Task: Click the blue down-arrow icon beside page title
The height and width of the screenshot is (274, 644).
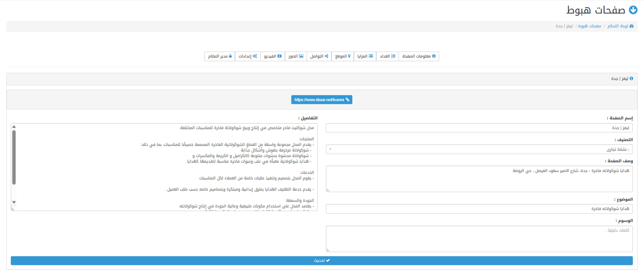Action: tap(633, 10)
